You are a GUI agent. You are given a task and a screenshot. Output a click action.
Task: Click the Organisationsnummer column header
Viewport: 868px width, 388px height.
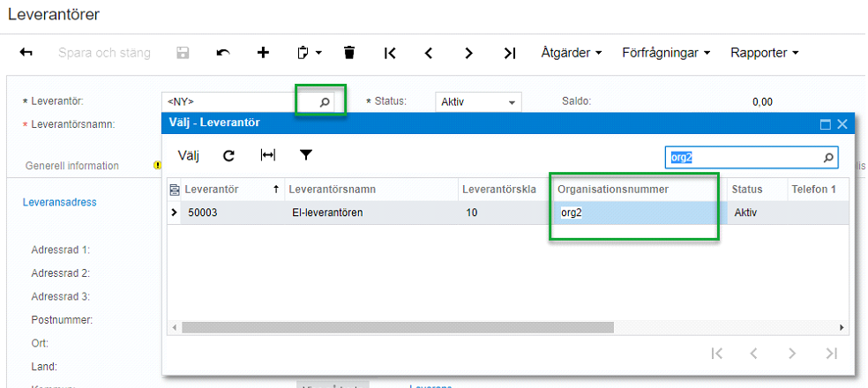(x=639, y=190)
